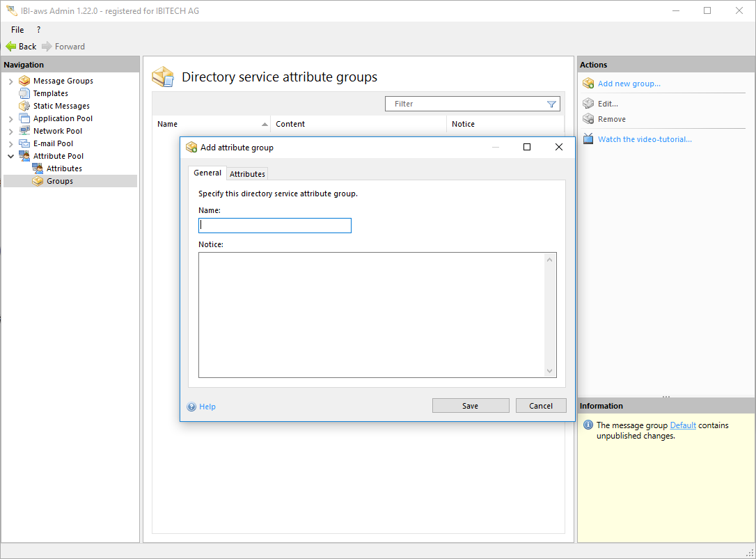Click the Watch the video-tutorial icon
Viewport: 756px width, 559px height.
point(588,139)
